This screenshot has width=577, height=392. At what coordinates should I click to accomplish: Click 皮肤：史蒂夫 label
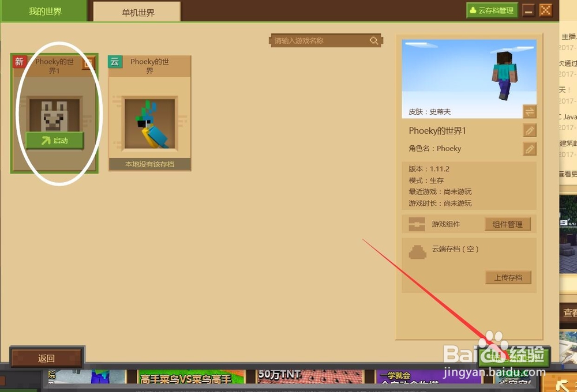point(429,112)
